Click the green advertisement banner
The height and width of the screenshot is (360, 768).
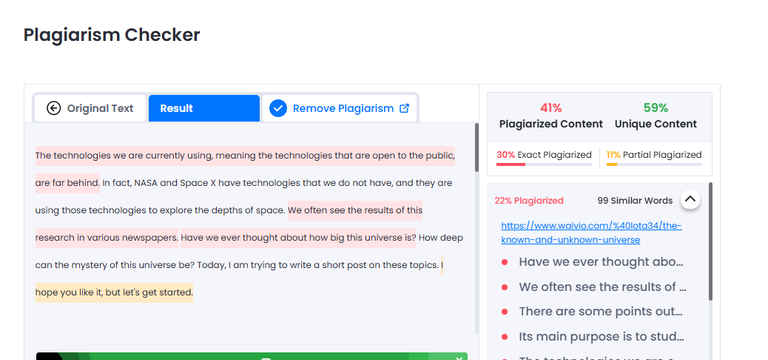click(252, 356)
